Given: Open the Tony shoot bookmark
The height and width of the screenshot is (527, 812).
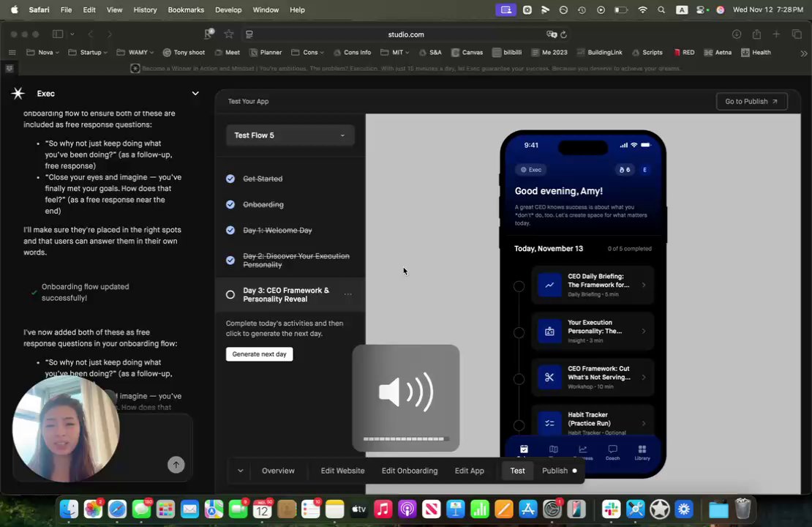Looking at the screenshot, I should pyautogui.click(x=184, y=53).
